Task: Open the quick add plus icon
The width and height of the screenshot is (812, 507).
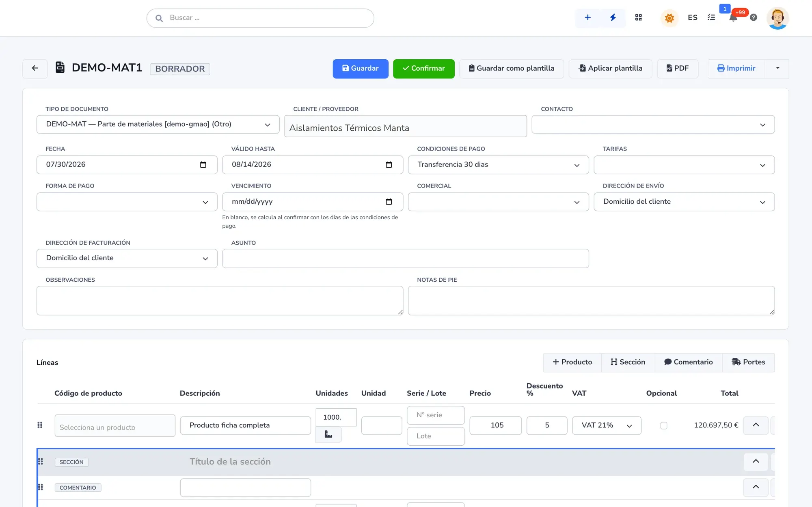Action: (x=587, y=17)
